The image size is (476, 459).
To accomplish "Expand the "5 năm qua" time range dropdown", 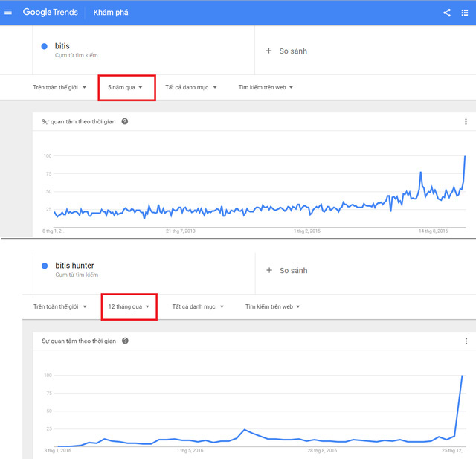I will pos(125,88).
